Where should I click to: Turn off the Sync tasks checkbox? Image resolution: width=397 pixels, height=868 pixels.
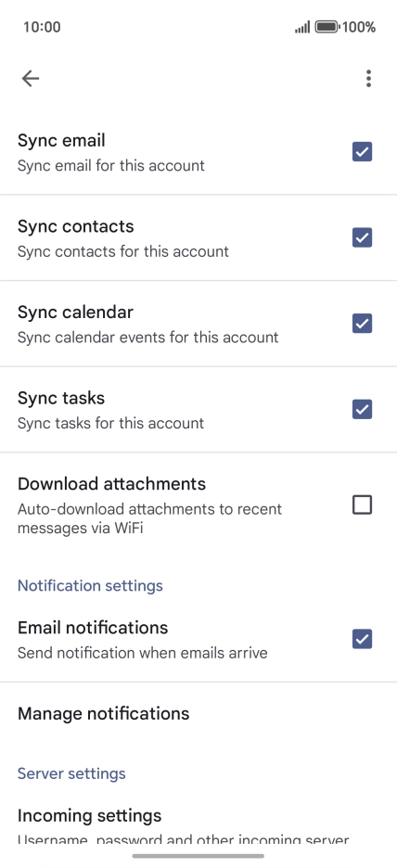(x=362, y=409)
